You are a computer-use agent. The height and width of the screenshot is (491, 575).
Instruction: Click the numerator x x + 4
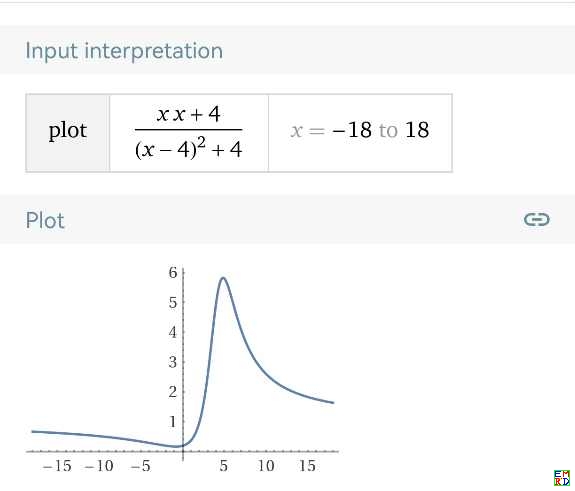coord(188,114)
